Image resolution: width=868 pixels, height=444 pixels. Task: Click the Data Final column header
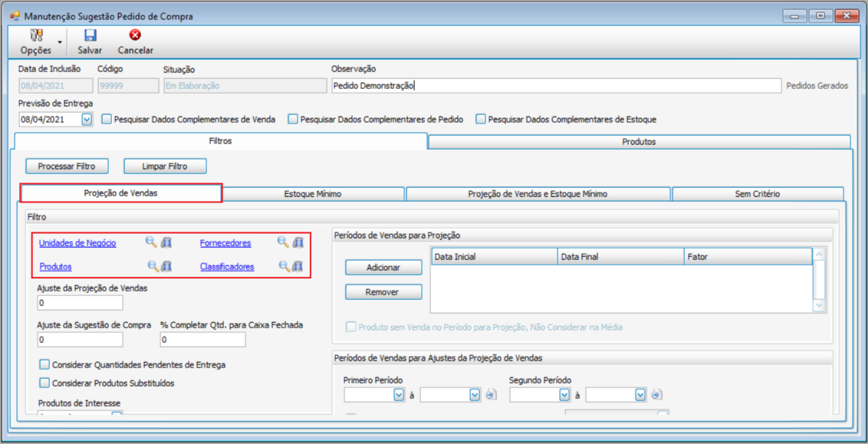click(620, 257)
